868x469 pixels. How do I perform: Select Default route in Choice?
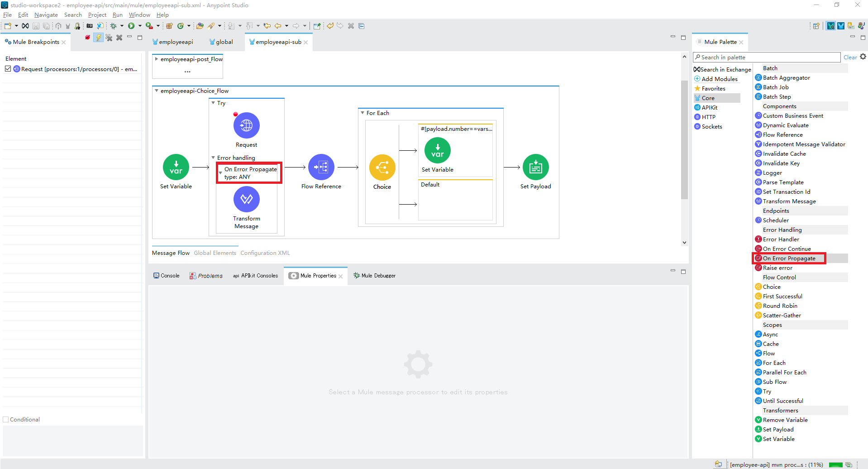point(455,200)
